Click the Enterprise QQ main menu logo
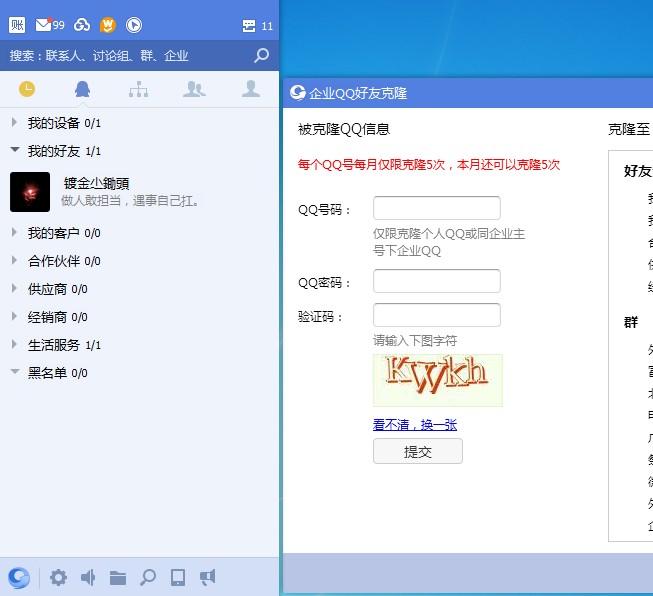Image resolution: width=653 pixels, height=596 pixels. pyautogui.click(x=18, y=577)
